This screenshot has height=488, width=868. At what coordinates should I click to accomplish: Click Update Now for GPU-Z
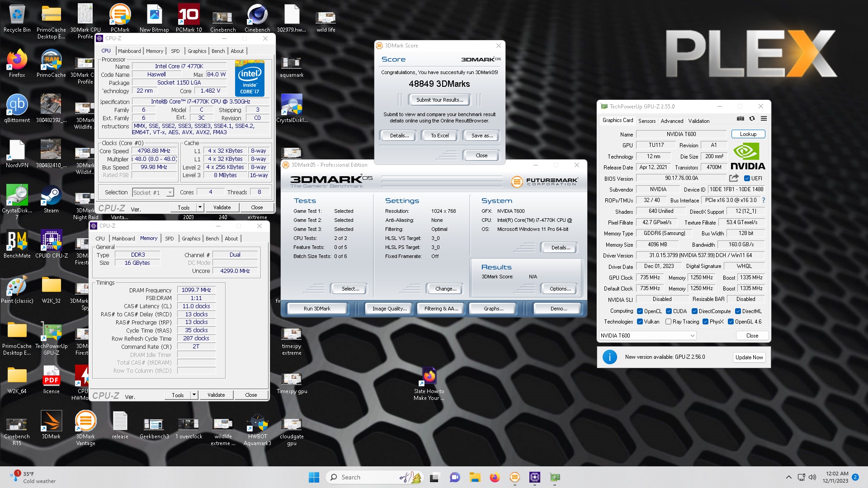(x=749, y=357)
